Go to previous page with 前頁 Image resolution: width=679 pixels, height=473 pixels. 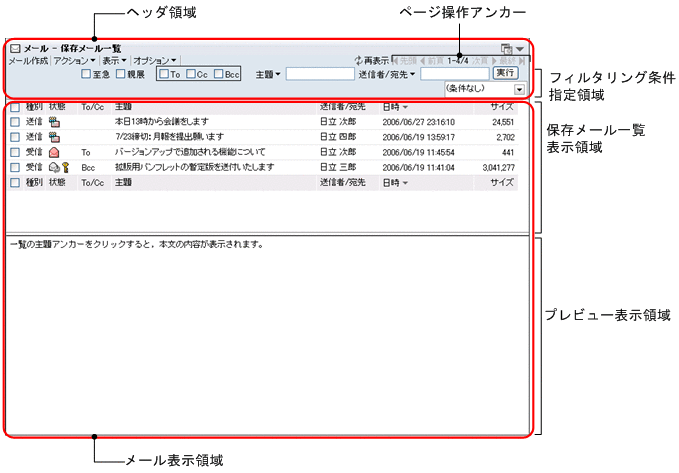(x=432, y=61)
